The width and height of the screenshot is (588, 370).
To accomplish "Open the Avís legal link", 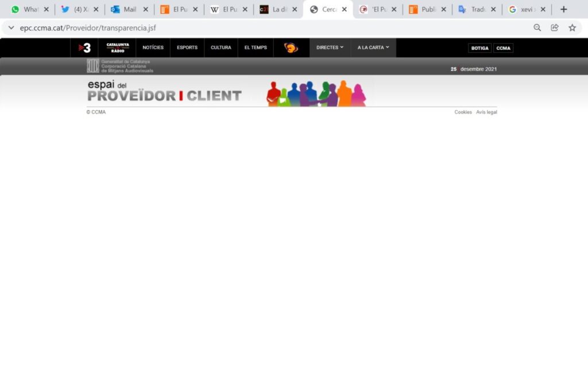I will point(486,112).
